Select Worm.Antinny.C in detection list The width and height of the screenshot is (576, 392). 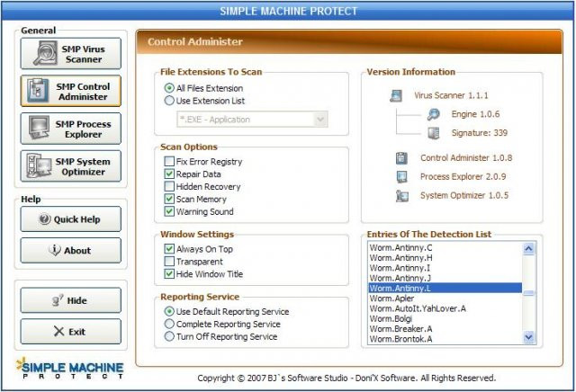[x=445, y=248]
